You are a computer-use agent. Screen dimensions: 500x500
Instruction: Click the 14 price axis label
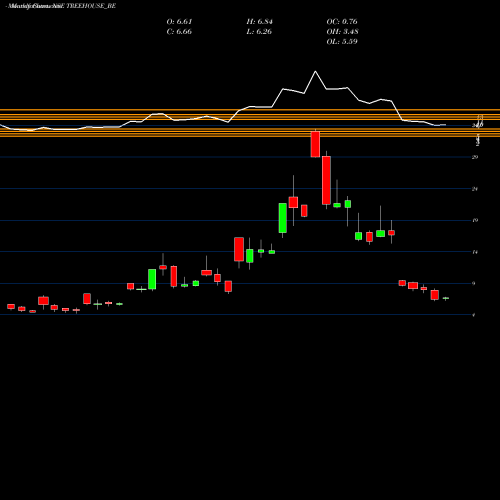tap(475, 252)
